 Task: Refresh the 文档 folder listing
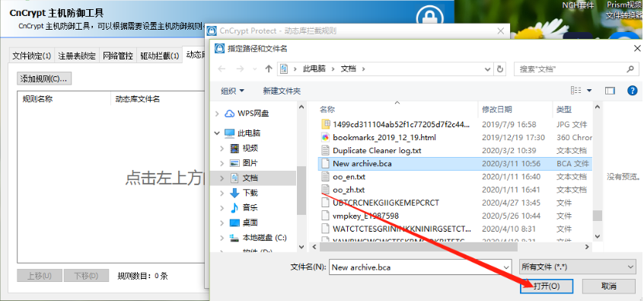click(x=500, y=69)
